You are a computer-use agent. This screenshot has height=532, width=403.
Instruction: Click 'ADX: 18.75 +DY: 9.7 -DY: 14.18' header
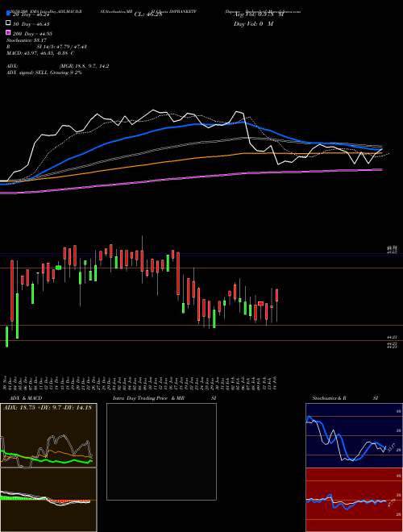[48, 408]
